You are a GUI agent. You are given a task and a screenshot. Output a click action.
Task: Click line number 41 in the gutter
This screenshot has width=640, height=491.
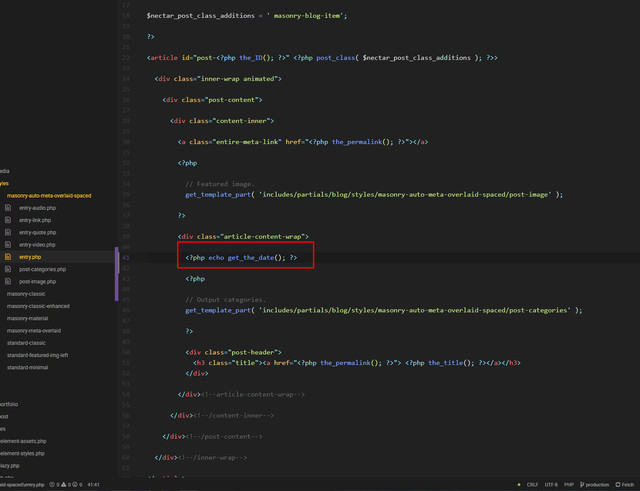126,258
